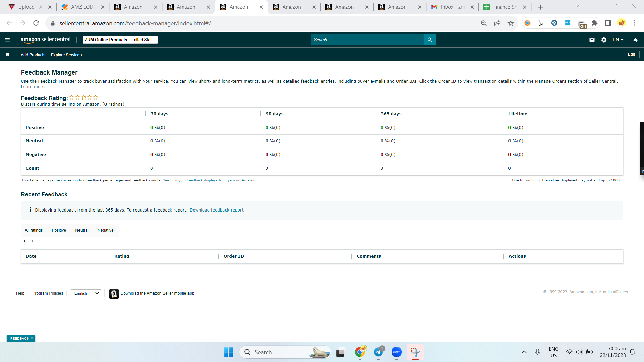
Task: Switch to the Upload browser tab
Action: 30,7
